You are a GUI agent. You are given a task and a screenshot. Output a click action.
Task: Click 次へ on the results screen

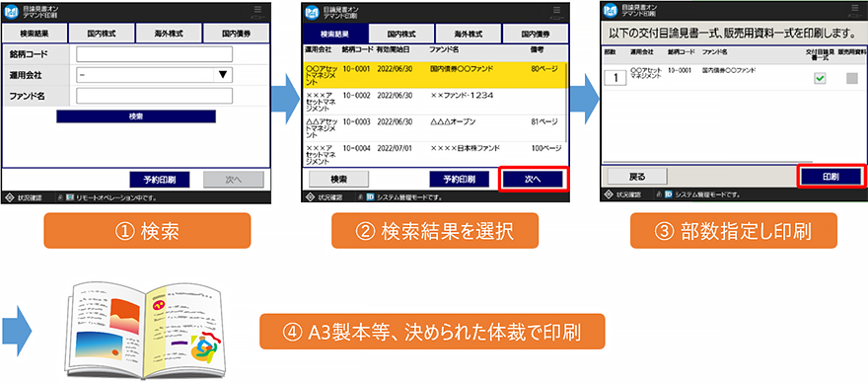534,179
